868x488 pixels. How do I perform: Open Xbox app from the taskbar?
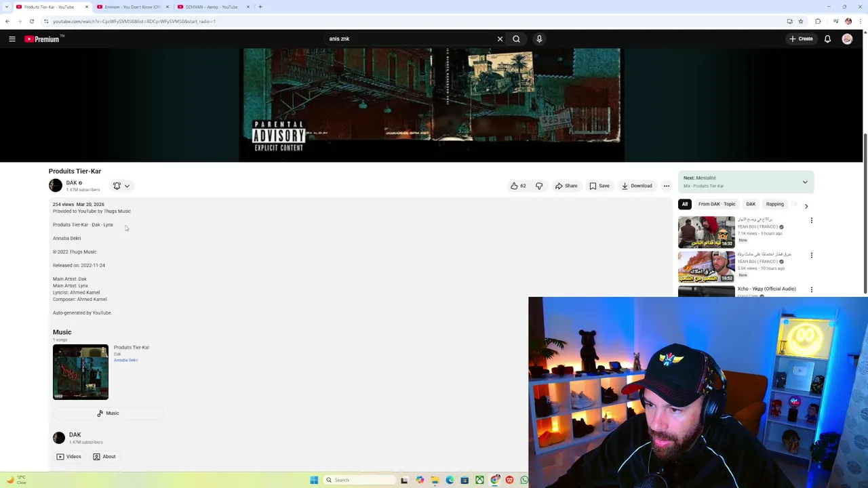point(479,480)
